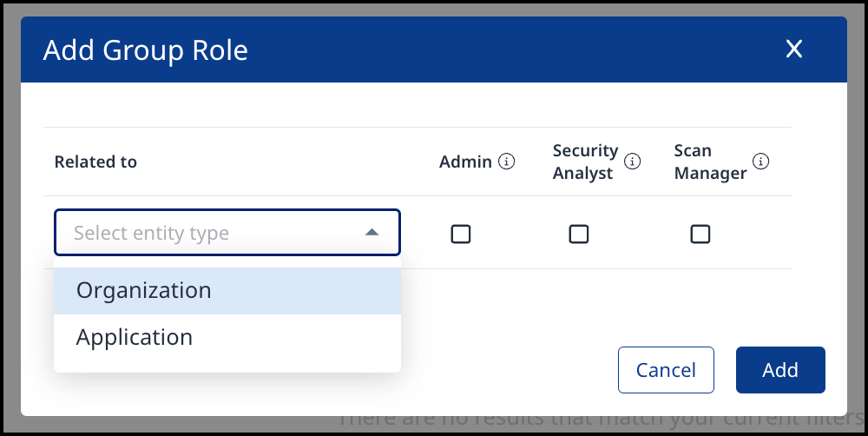Check the Scan Manager checkbox
This screenshot has width=868, height=436.
point(700,234)
